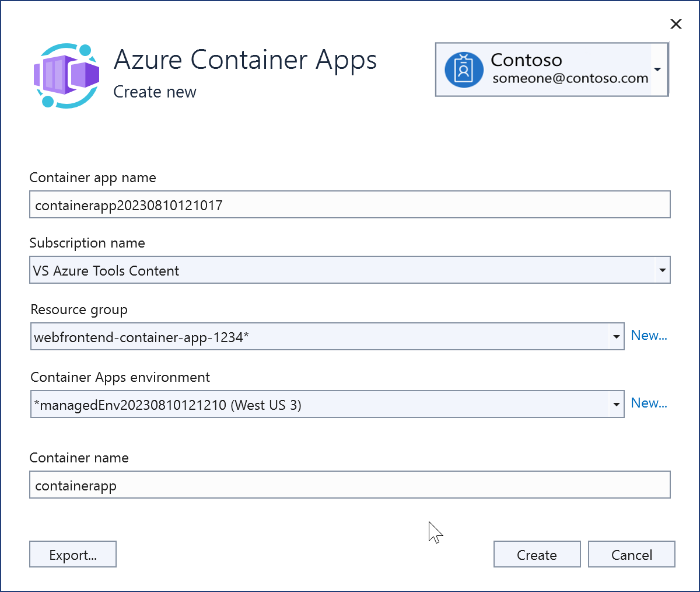Screen dimensions: 700x592
Task: Click the Contoso account badge icon
Action: 464,69
